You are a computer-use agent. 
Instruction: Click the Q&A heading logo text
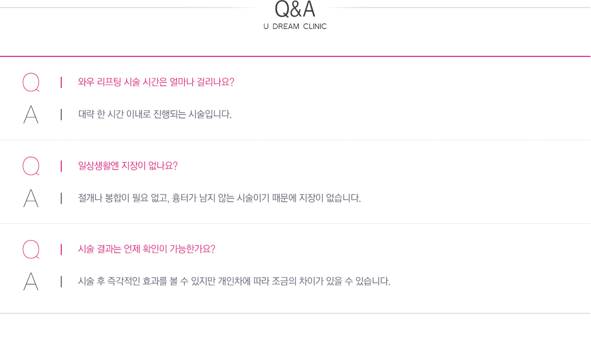tap(295, 9)
